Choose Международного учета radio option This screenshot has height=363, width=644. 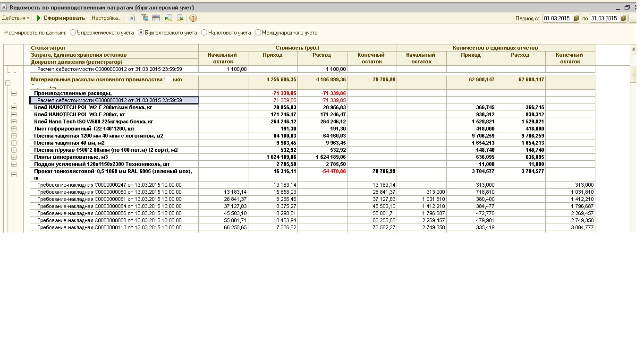[258, 33]
